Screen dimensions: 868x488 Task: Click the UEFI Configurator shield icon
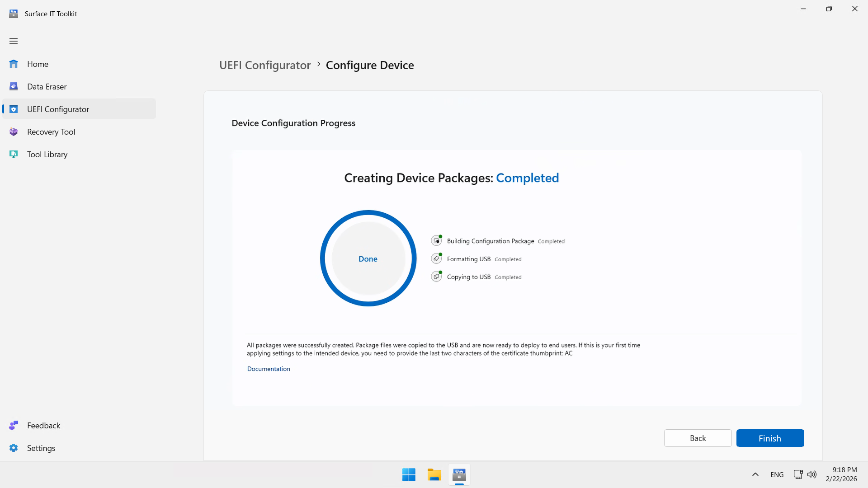click(14, 109)
